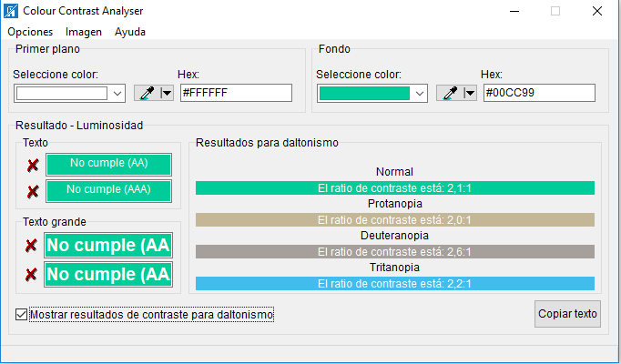Click the Tritanopia contrast ratio blue bar
The image size is (621, 364).
tap(394, 284)
